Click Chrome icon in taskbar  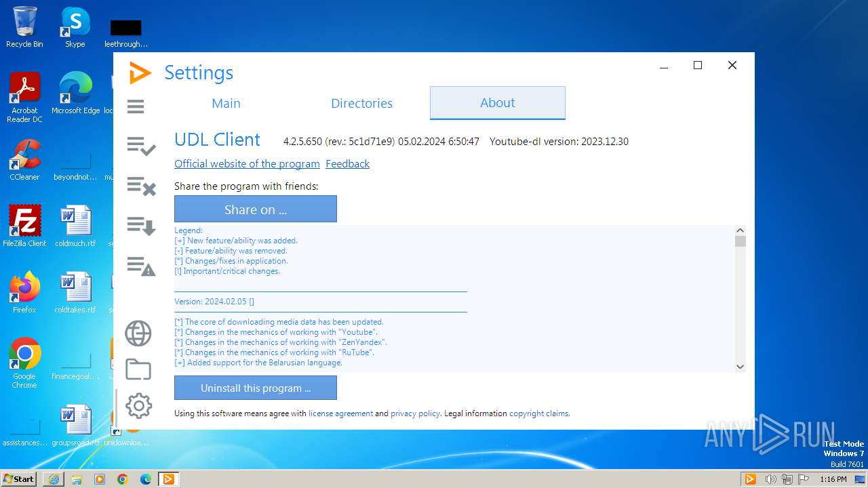[123, 479]
